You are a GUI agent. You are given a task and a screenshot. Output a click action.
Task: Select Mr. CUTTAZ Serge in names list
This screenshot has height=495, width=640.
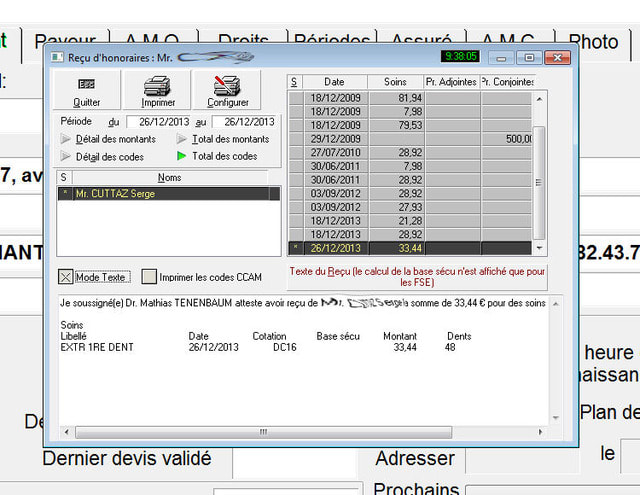pos(120,194)
